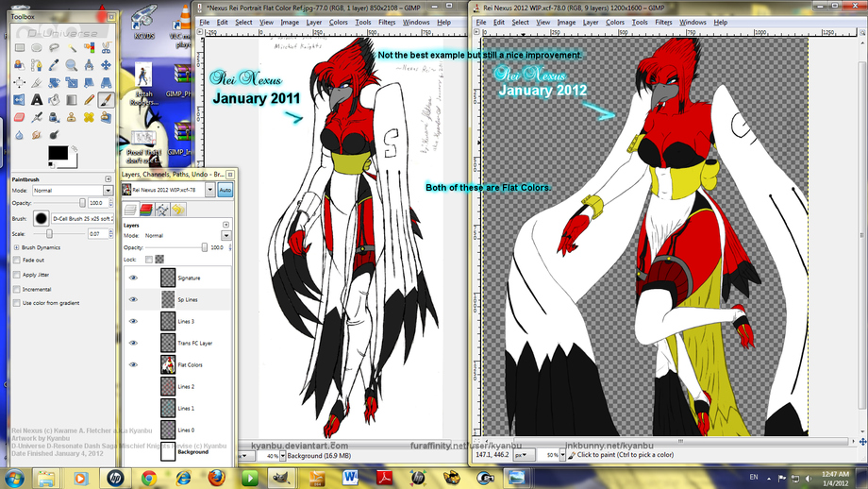Open the Colors menu in the left GIMP window
Viewport: 868px width, 489px height.
coord(339,22)
